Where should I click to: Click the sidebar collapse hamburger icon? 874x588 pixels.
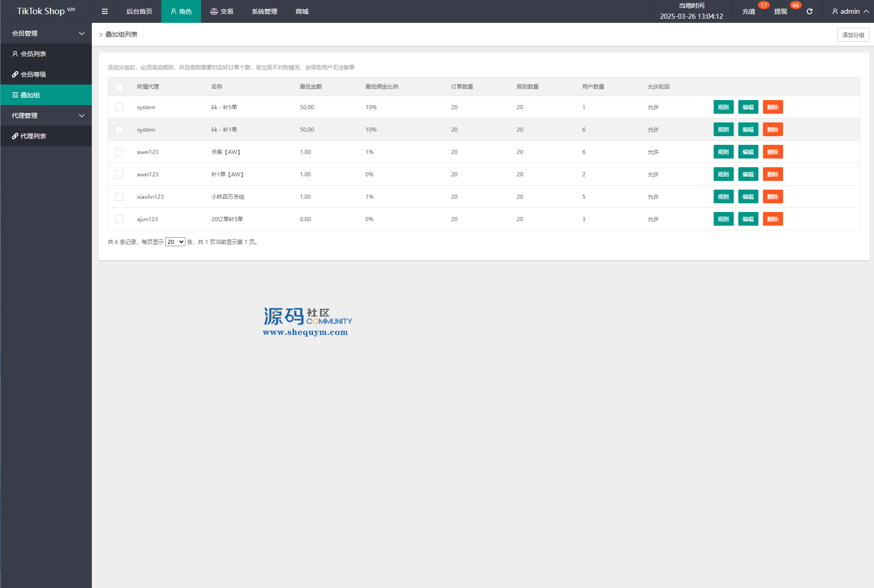[x=105, y=11]
